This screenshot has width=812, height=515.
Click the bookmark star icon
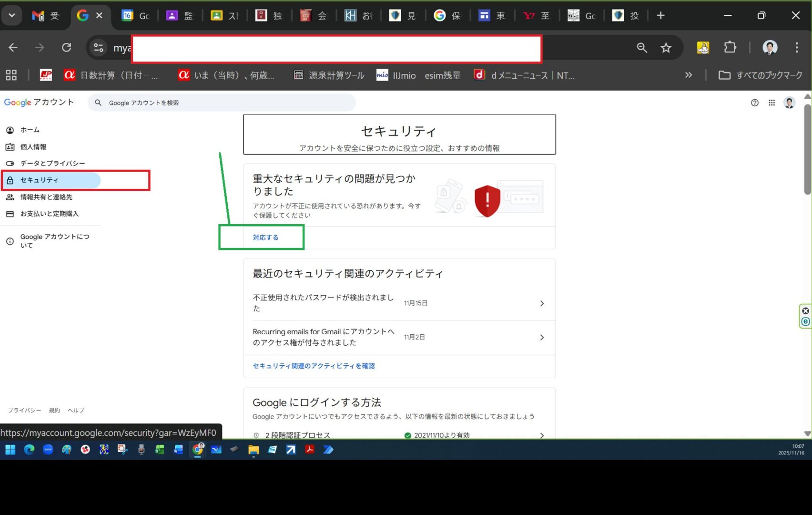pos(666,48)
